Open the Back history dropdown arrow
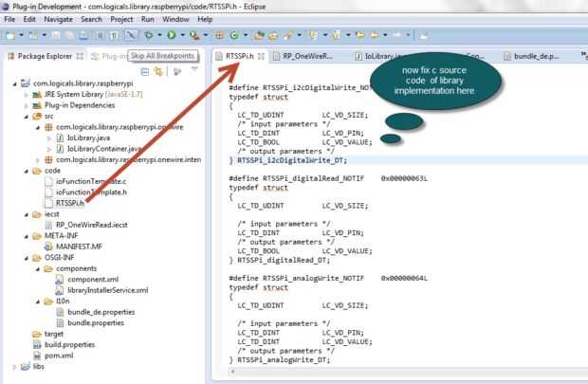Viewport: 588px width, 384px height. pos(385,35)
